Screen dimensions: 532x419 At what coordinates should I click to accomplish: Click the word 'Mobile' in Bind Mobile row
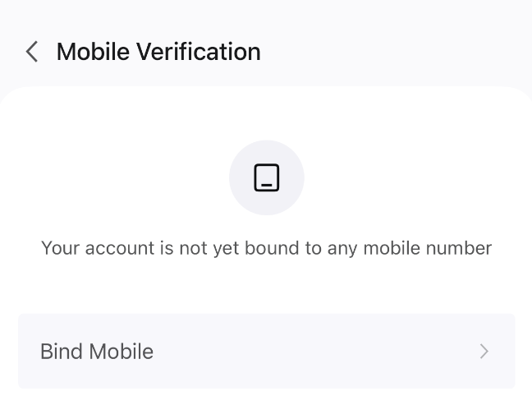click(122, 351)
